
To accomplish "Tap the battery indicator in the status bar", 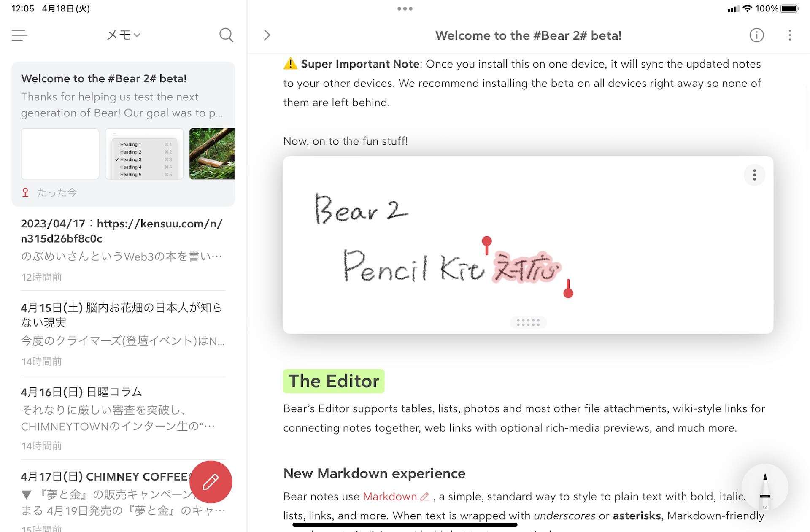I will tap(790, 8).
